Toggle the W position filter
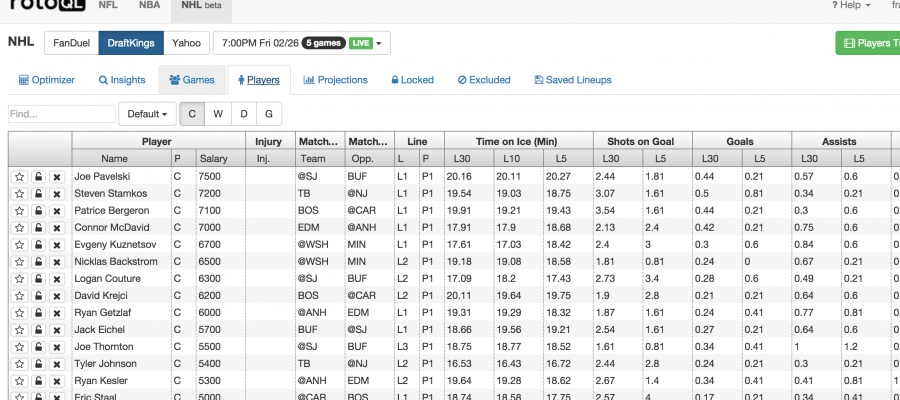The image size is (900, 400). coord(218,114)
